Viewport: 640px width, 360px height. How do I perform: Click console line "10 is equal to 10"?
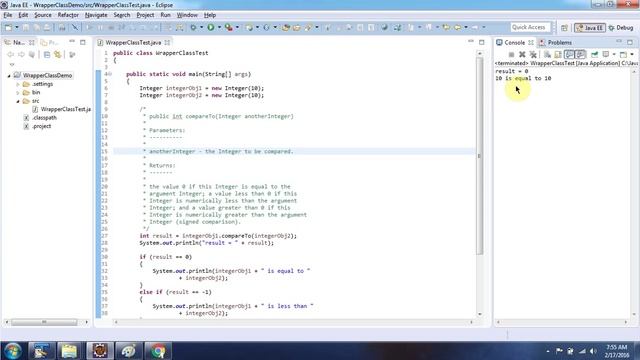point(523,78)
